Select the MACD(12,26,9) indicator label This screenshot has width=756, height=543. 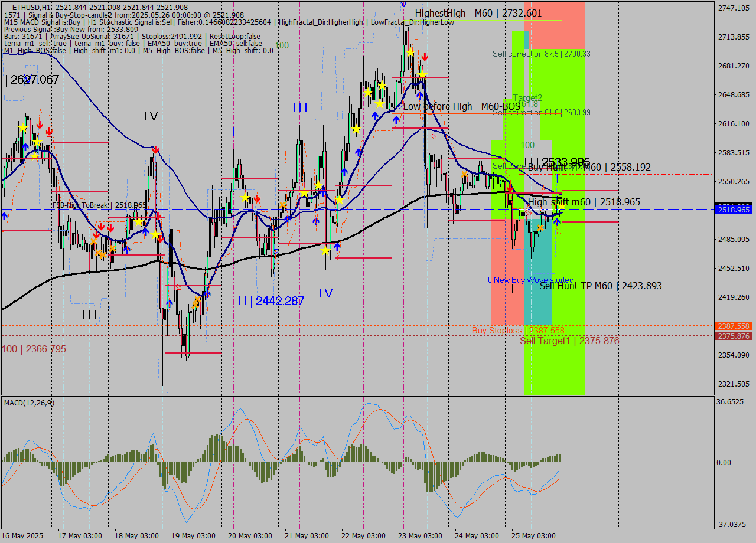click(x=29, y=403)
